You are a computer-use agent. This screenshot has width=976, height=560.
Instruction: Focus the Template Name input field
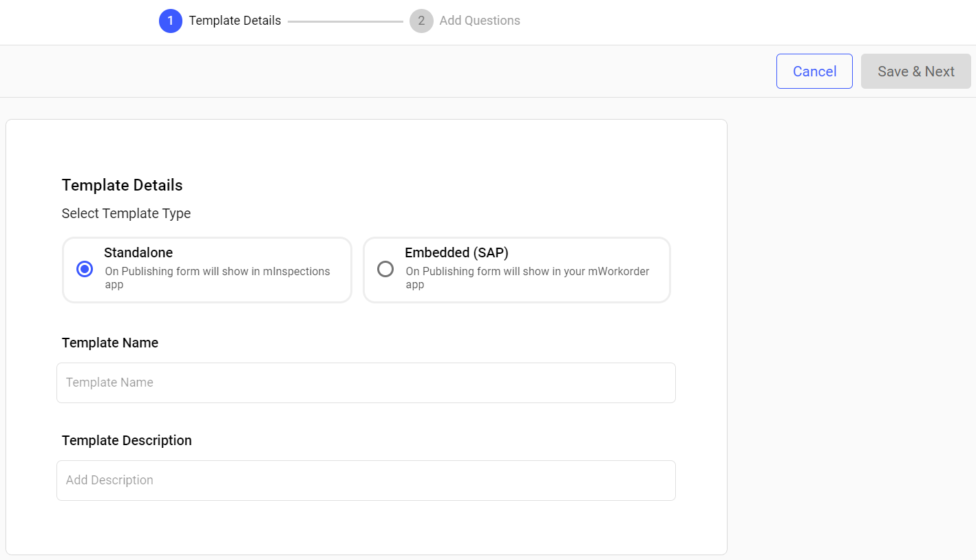click(x=365, y=383)
